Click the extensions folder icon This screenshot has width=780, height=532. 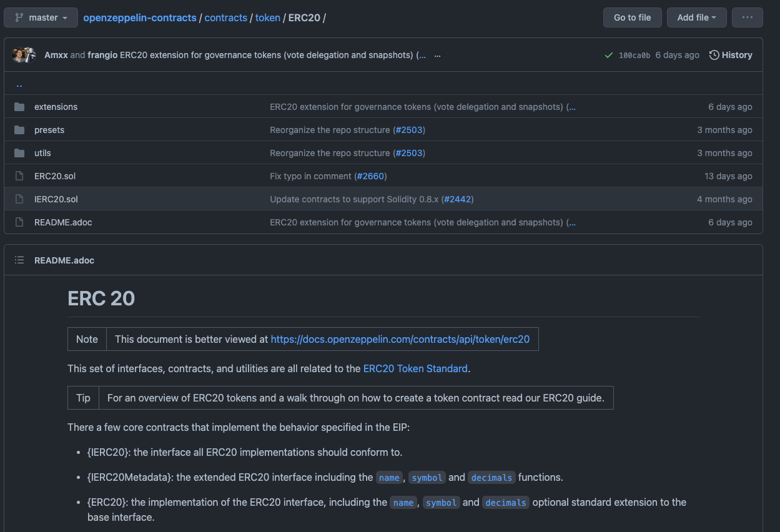coord(19,107)
